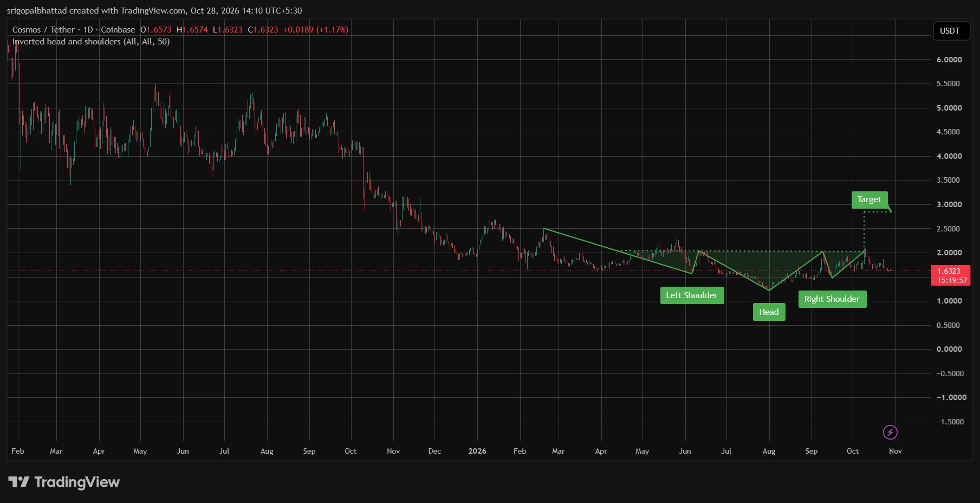This screenshot has height=503, width=980.
Task: Click the Nov label at time axis end
Action: (895, 451)
